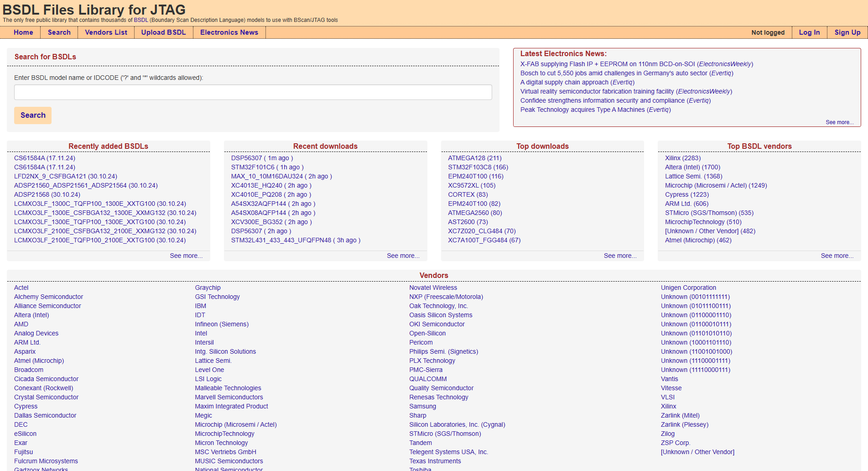The height and width of the screenshot is (471, 868).
Task: Open Alchemy Semiconductor vendor link
Action: point(48,297)
